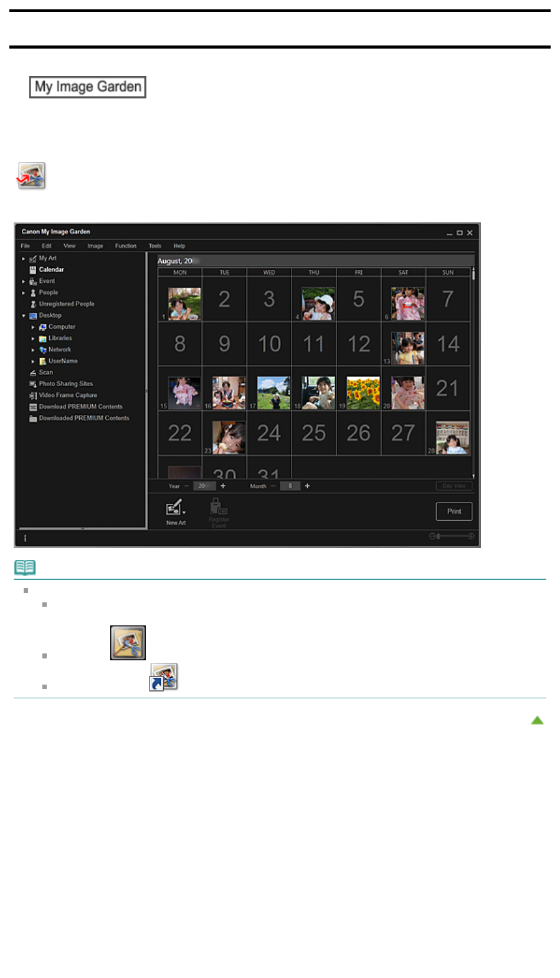Image resolution: width=560 pixels, height=978 pixels.
Task: Open Download PREMIUM Contents
Action: [80, 407]
